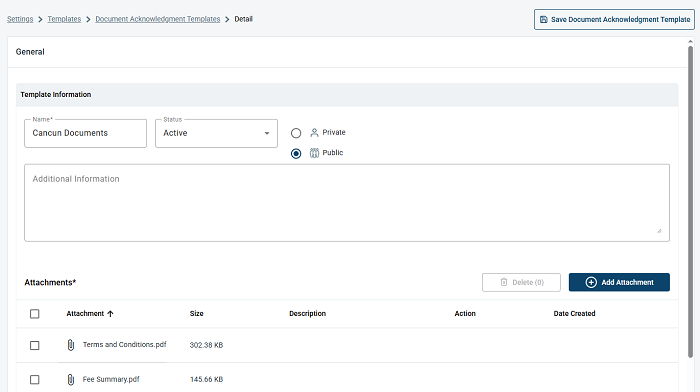Open the Templates breadcrumb link

pos(64,19)
